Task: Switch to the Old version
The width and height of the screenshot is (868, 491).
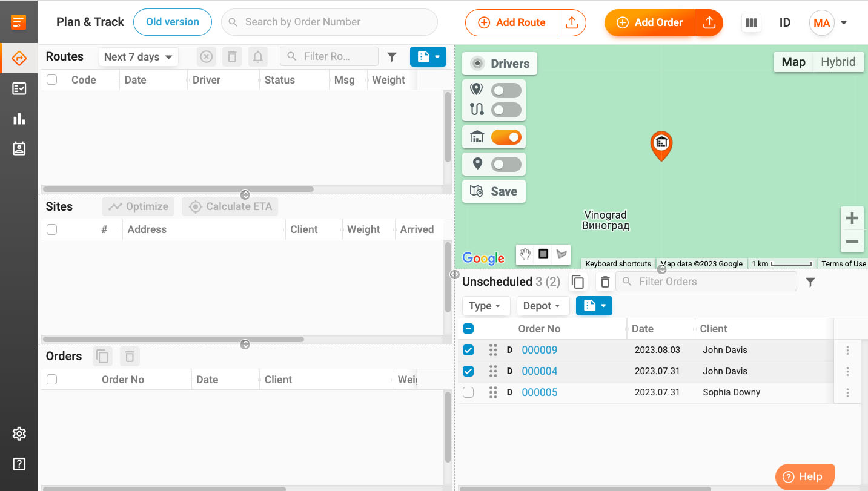Action: point(172,22)
